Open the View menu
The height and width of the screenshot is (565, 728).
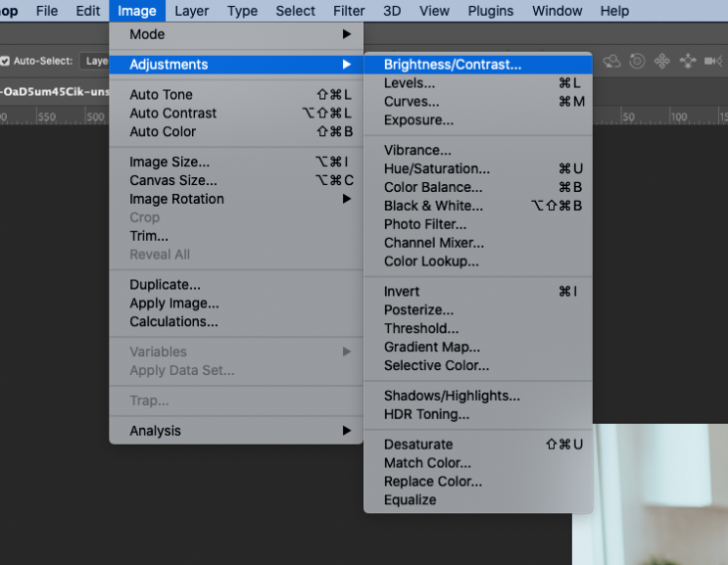pos(434,11)
